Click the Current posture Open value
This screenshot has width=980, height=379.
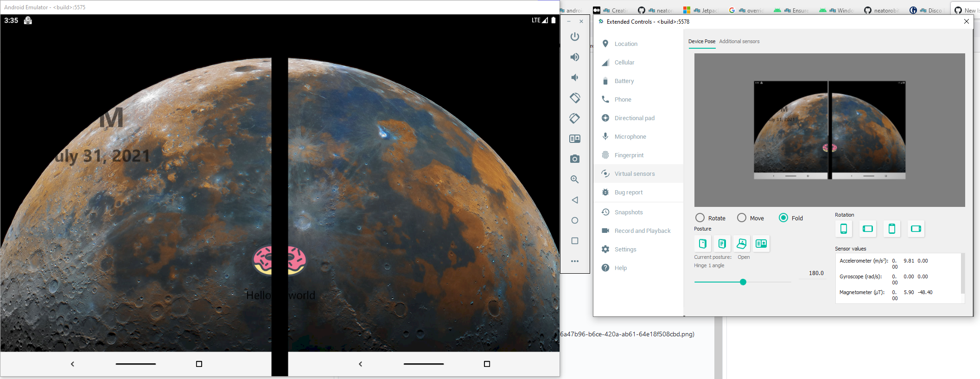point(744,257)
